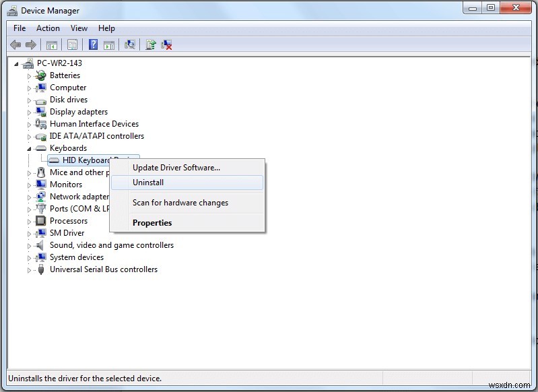Viewport: 538px width, 392px height.
Task: Click the Processors chip icon
Action: (41, 221)
